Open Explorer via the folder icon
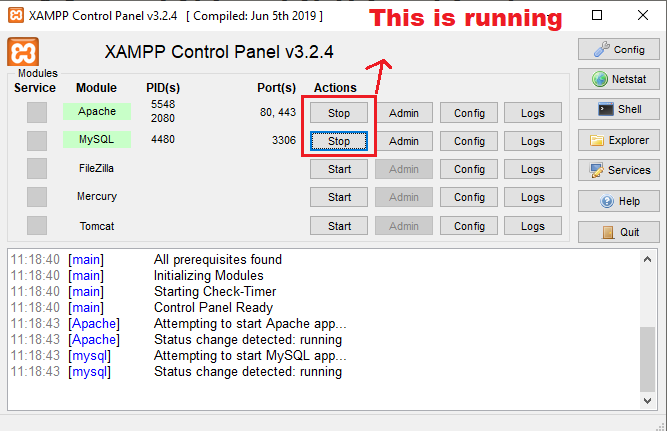 coord(619,140)
